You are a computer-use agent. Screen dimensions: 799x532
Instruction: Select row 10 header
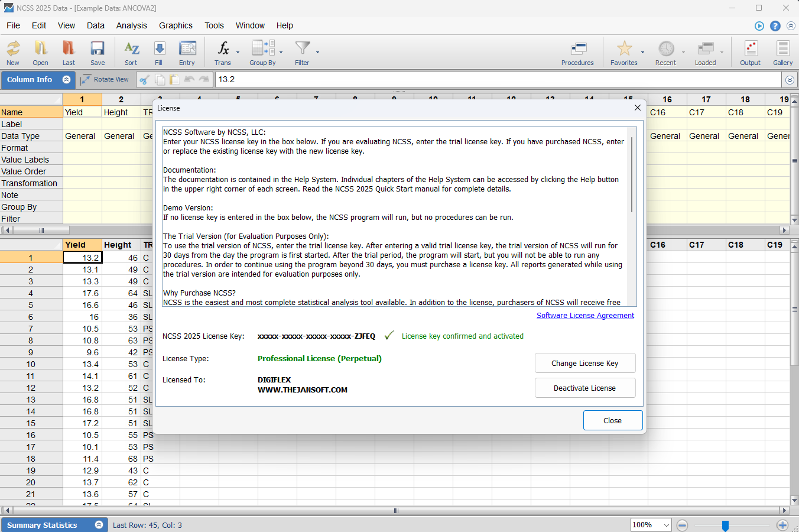coord(31,364)
